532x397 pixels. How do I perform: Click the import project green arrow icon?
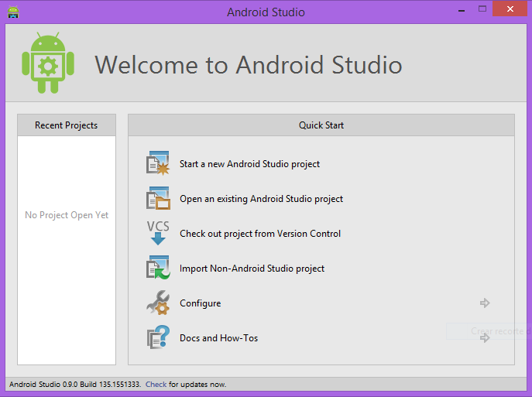[158, 268]
